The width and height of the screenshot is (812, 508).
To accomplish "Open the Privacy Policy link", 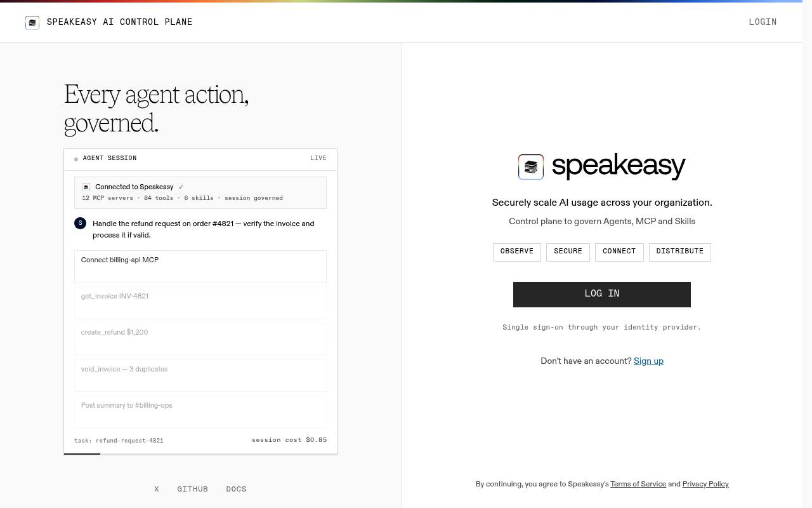I will tap(705, 485).
